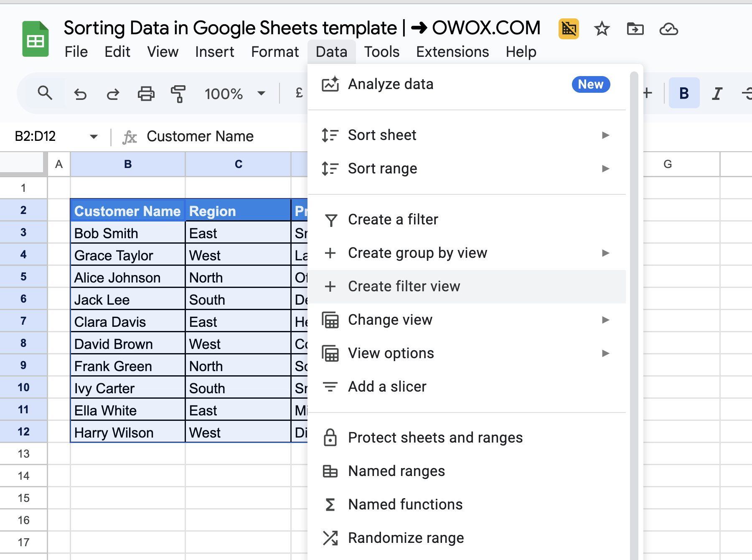This screenshot has height=560, width=752.
Task: Expand the Sort range submenu arrow
Action: 605,168
